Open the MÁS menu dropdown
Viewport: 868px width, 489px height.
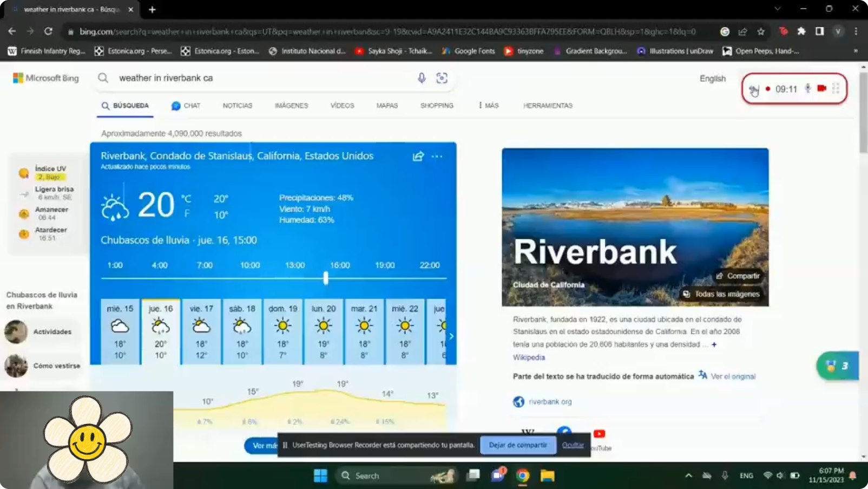click(488, 106)
